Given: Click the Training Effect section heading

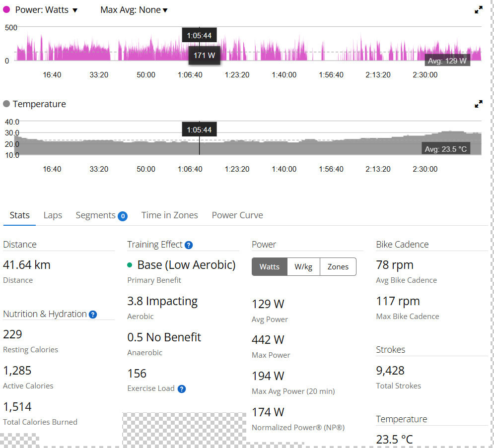Looking at the screenshot, I should point(155,245).
